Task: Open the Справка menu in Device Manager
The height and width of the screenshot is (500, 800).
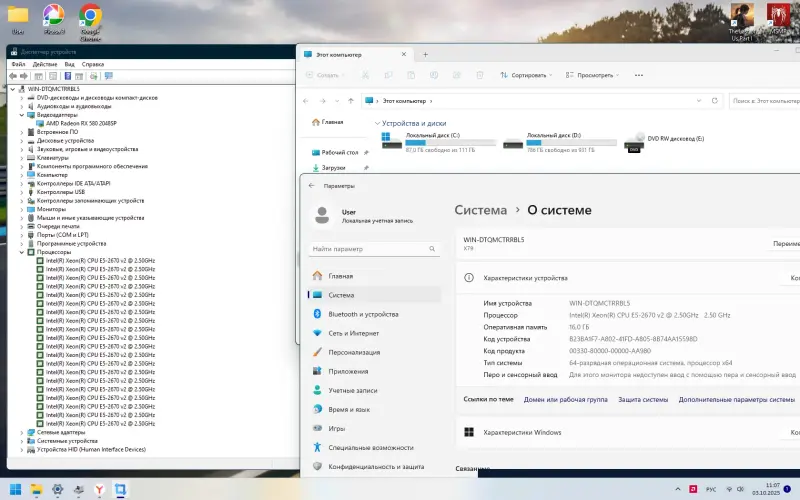Action: [92, 64]
